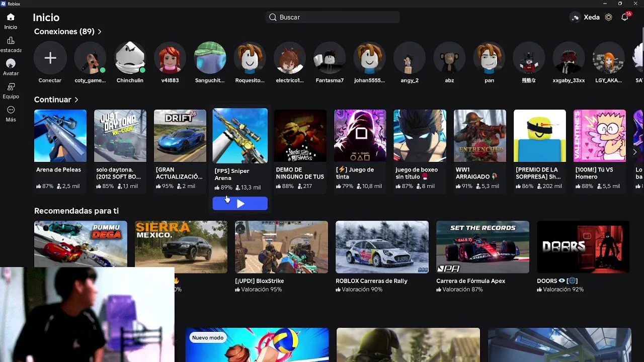Screen dimensions: 644x362
Task: Click the Carrera de Fórmula Apex title
Action: [x=470, y=281]
